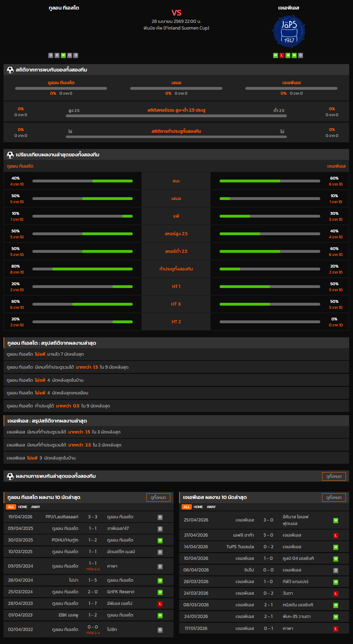353x644 pixels.
Task: Click soccer ball icon beside latest head-to-head results header
Action: pyautogui.click(x=10, y=476)
